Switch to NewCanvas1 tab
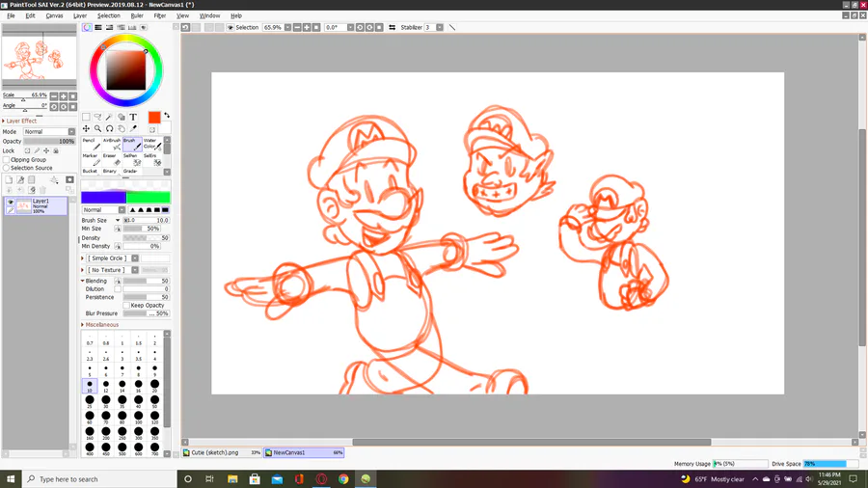 [x=304, y=452]
